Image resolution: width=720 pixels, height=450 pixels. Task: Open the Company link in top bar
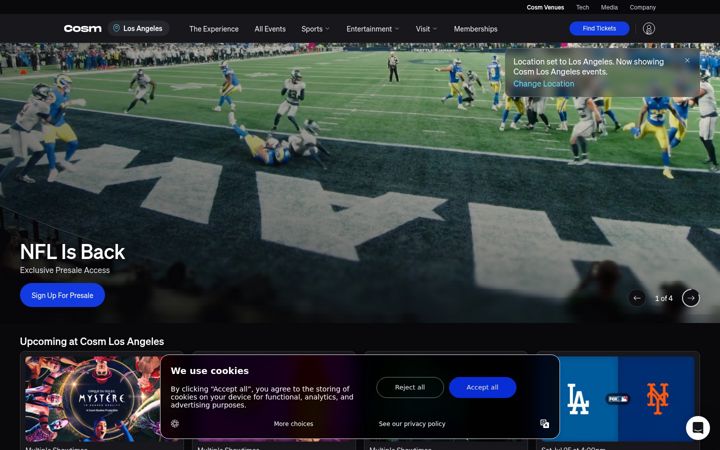point(642,7)
